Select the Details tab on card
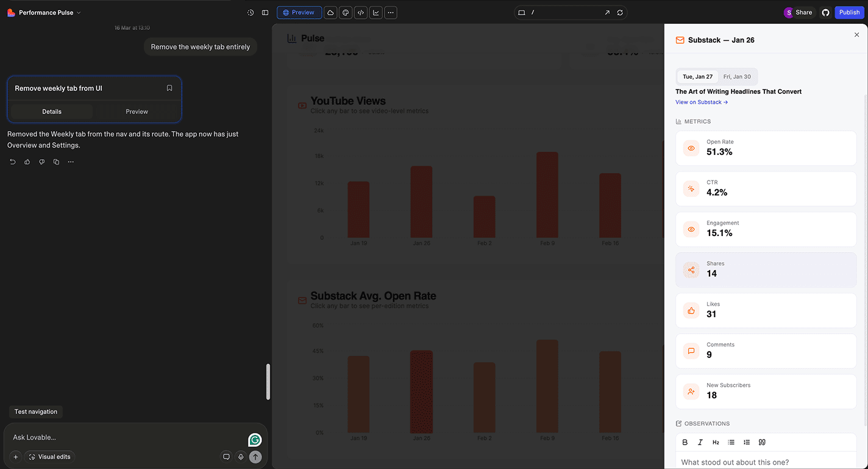 coord(52,112)
